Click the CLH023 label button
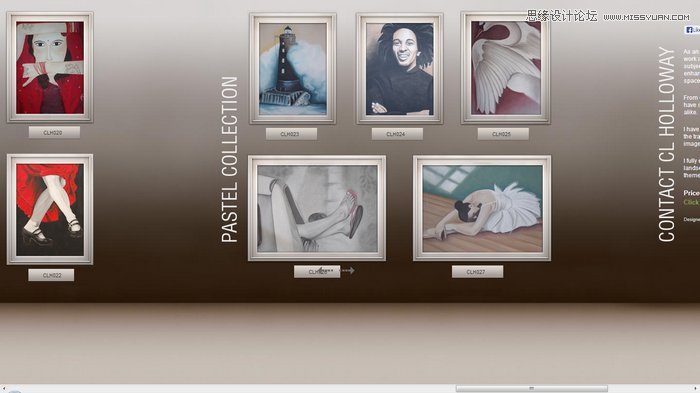This screenshot has height=393, width=700. point(292,134)
